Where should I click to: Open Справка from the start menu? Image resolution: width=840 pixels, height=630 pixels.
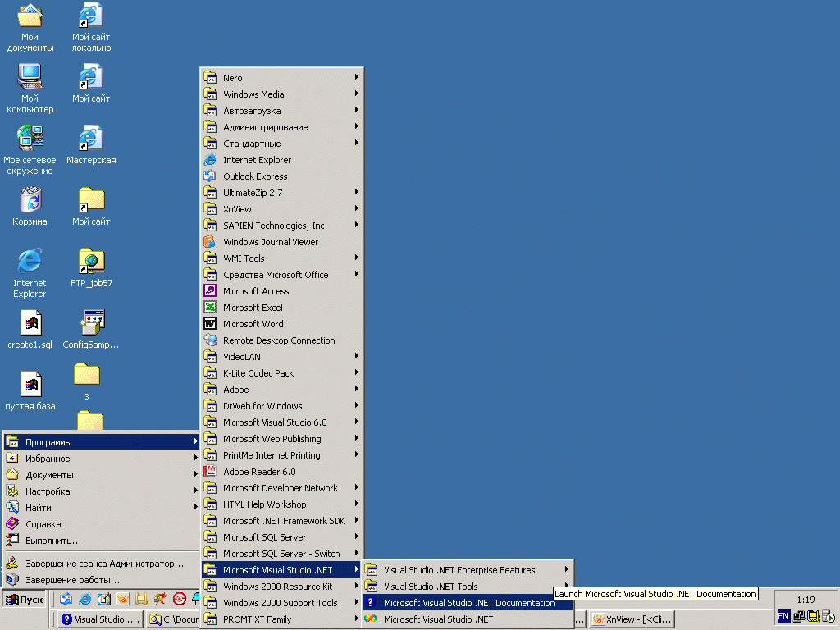click(x=102, y=524)
